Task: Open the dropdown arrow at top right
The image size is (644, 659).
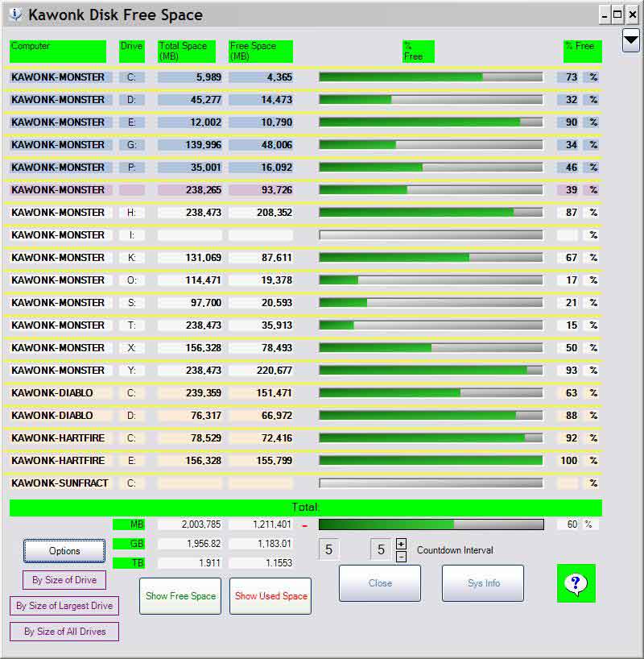Action: pyautogui.click(x=630, y=40)
